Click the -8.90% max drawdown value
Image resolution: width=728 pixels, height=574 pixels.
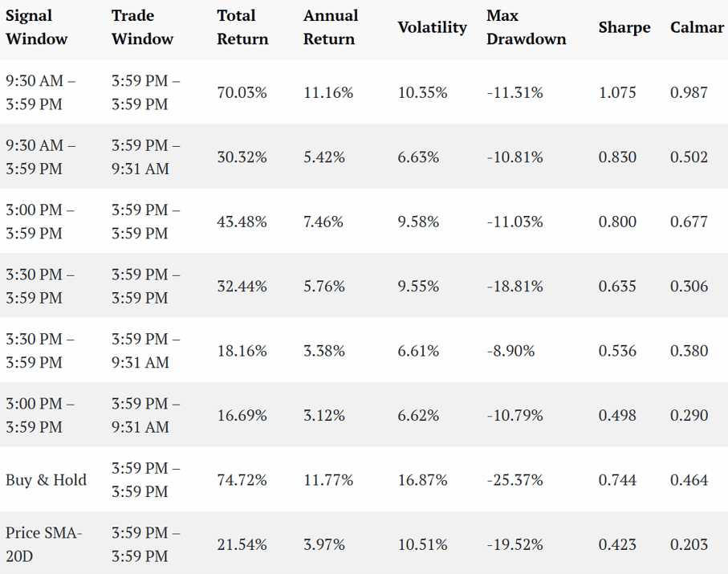coord(510,351)
